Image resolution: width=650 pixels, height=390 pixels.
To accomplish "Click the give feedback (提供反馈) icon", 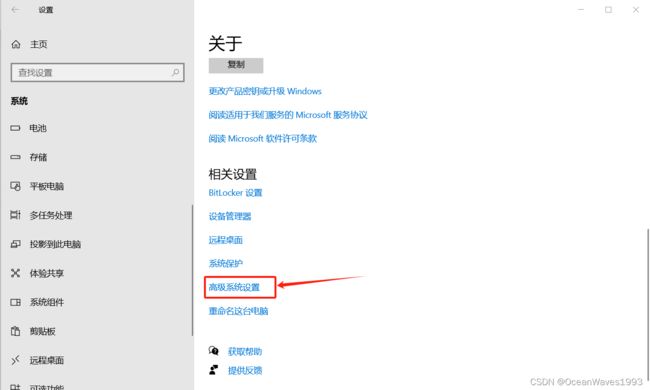I will click(x=213, y=370).
